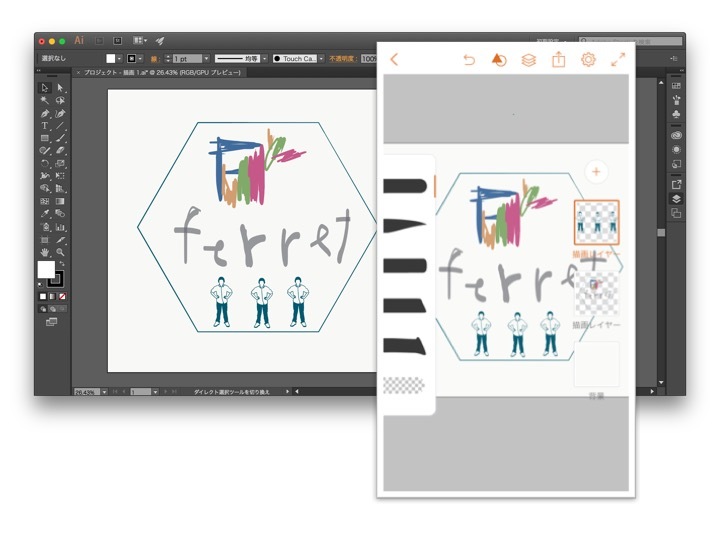Select the Line Segment tool
720x540 pixels.
coord(60,125)
